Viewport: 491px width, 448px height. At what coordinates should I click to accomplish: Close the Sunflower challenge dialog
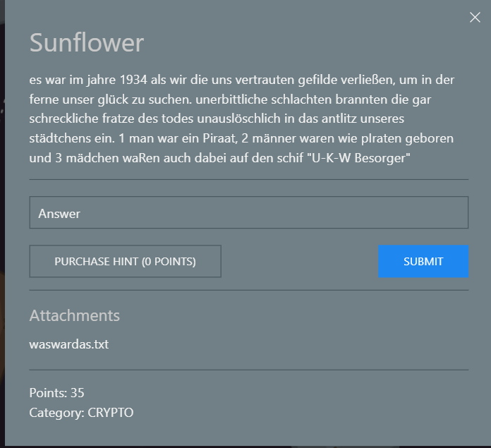pyautogui.click(x=475, y=17)
